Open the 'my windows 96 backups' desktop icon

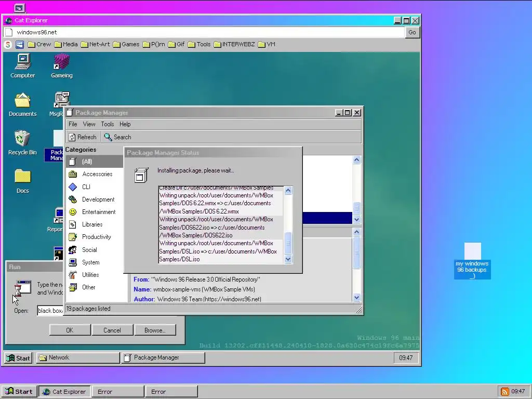pyautogui.click(x=472, y=261)
